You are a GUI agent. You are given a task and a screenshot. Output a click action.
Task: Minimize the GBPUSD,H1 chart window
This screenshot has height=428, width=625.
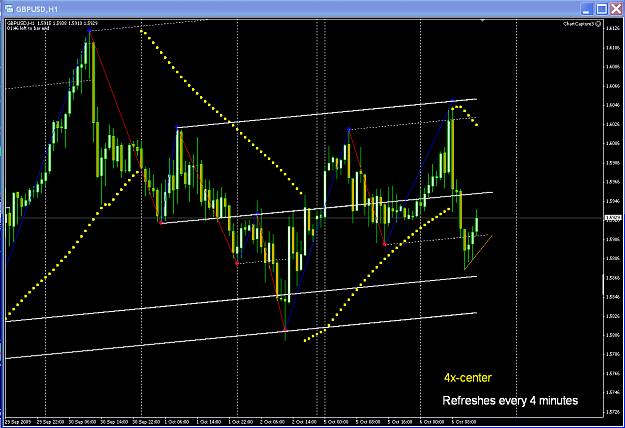586,9
